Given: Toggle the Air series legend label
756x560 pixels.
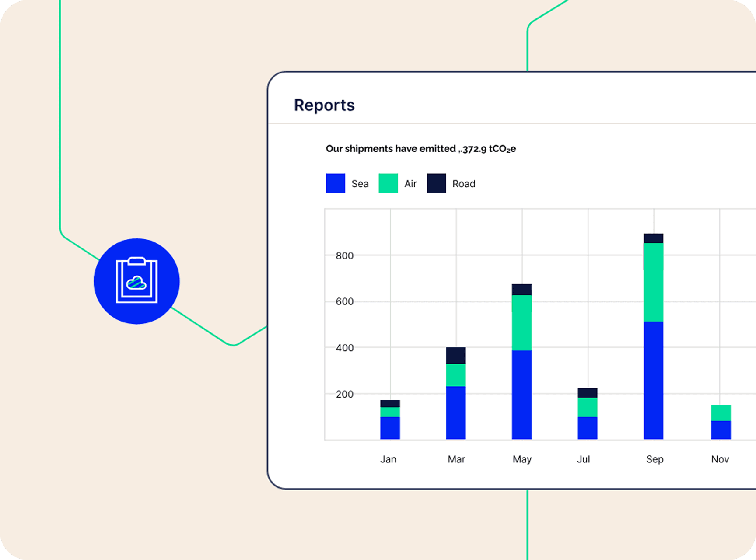Looking at the screenshot, I should click(x=410, y=184).
